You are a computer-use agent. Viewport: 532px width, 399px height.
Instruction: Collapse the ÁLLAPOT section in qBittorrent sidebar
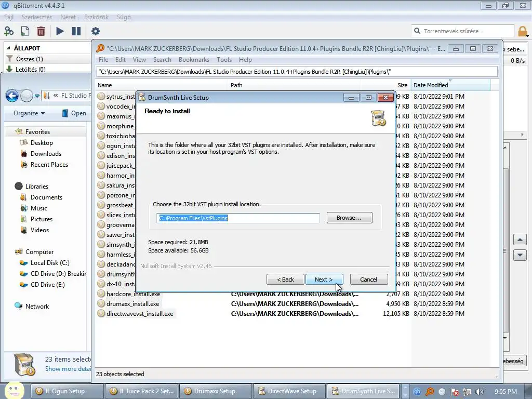click(8, 48)
